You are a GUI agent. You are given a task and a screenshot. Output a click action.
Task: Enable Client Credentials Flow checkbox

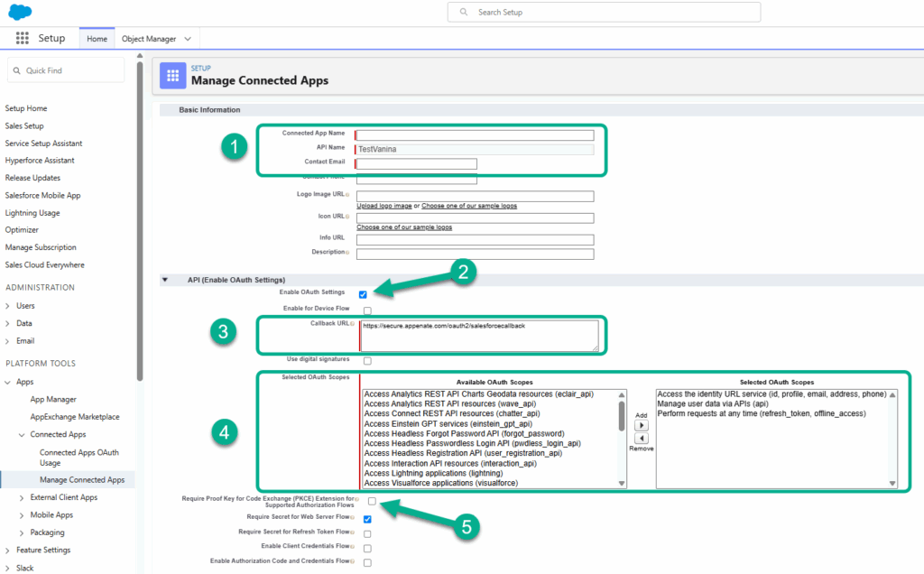click(x=368, y=549)
